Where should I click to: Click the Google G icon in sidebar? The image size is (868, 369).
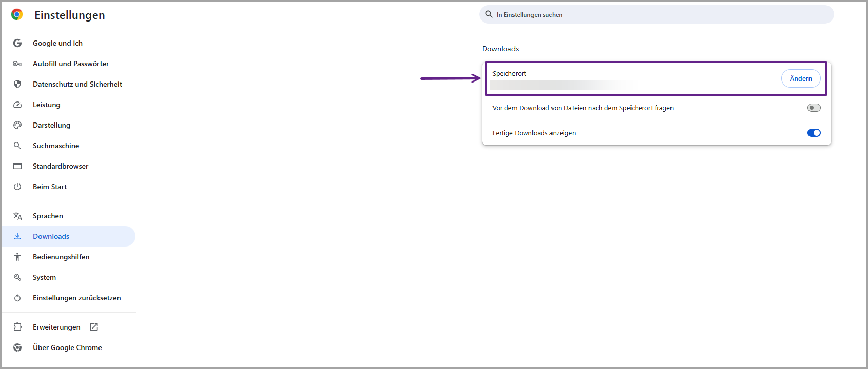pos(17,43)
